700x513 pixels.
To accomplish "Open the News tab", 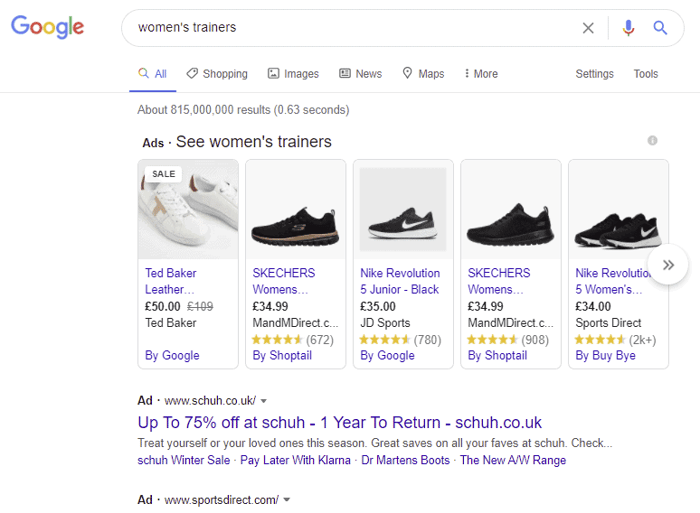I will click(361, 74).
